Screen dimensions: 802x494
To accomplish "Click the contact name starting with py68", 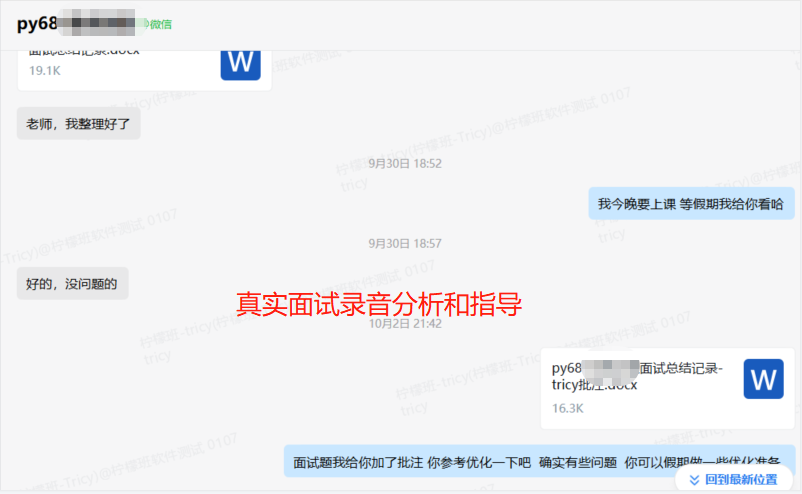I will coord(75,24).
